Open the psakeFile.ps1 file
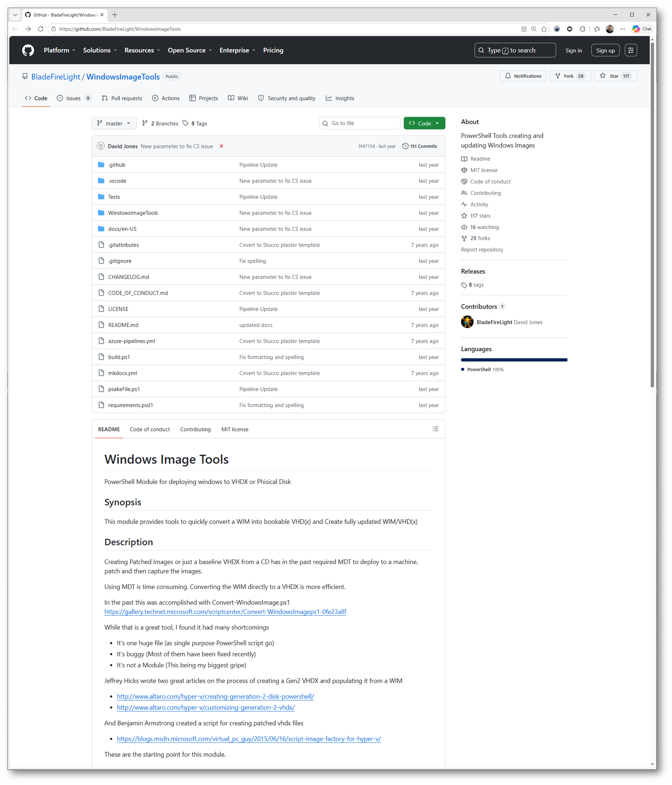 [124, 389]
